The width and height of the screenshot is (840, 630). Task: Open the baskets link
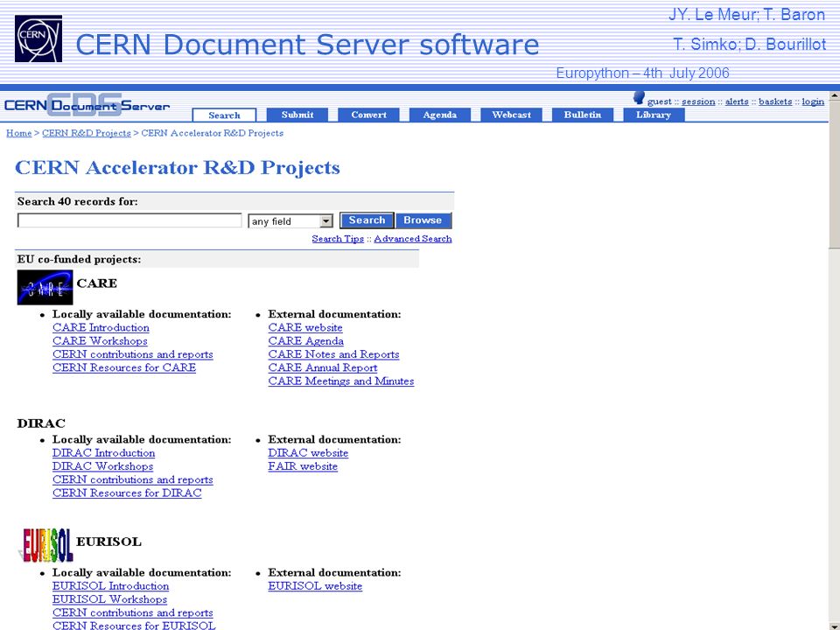[x=775, y=101]
